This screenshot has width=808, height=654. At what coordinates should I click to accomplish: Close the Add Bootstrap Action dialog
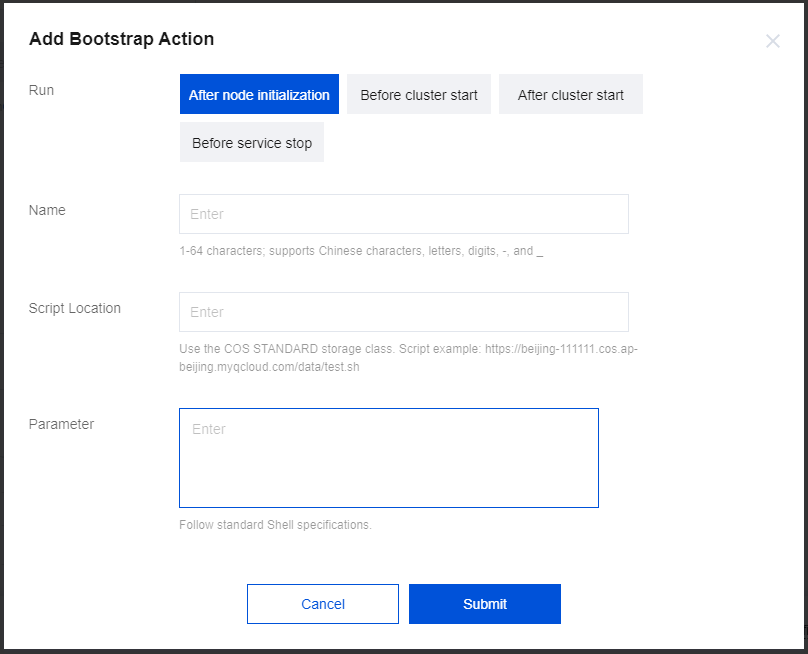point(772,41)
